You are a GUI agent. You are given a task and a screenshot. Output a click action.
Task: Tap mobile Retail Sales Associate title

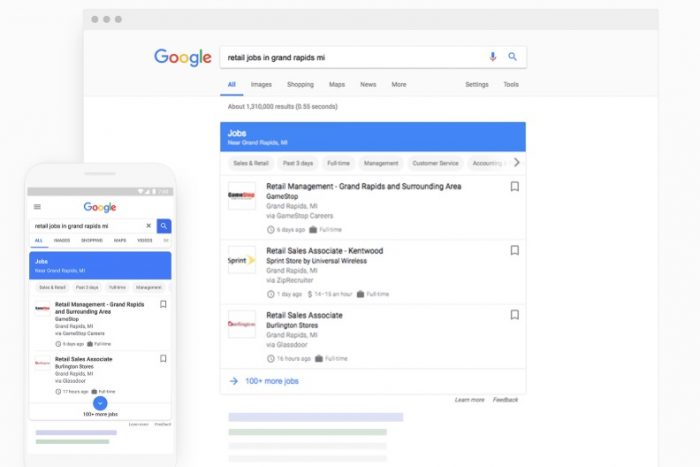[83, 359]
